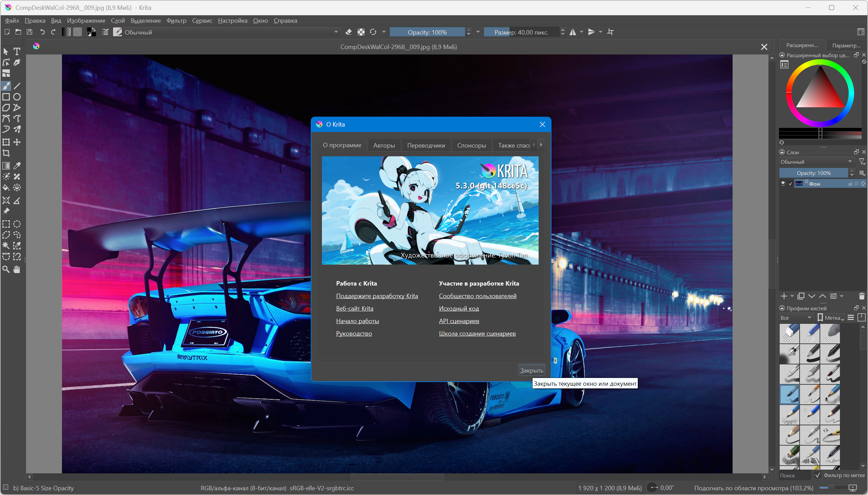The image size is (868, 495).
Task: Toggle the Фильтр по метке checkbox
Action: pyautogui.click(x=818, y=475)
